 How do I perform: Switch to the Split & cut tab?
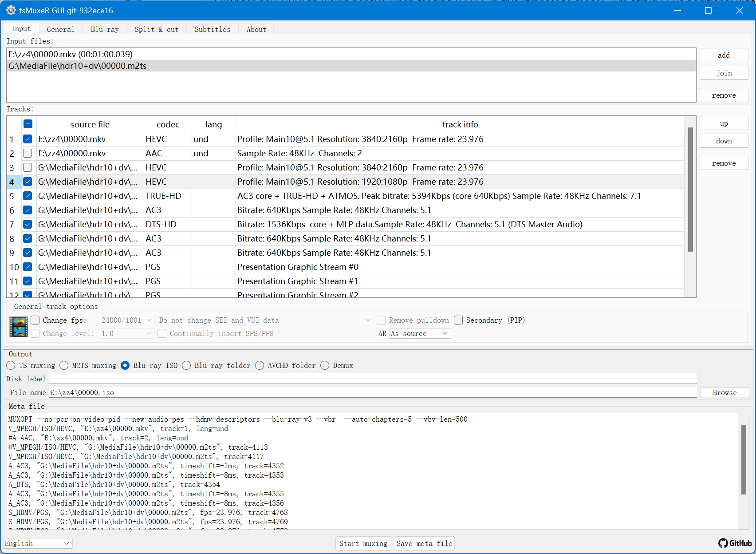[157, 29]
